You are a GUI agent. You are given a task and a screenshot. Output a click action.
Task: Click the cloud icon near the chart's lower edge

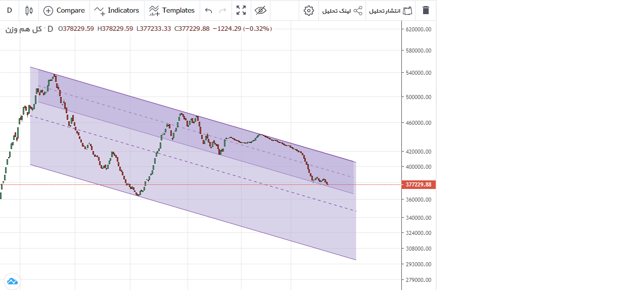coord(12,281)
